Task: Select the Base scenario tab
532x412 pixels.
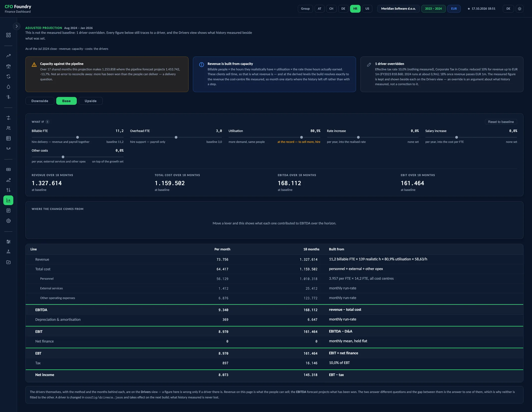Action: (x=66, y=101)
